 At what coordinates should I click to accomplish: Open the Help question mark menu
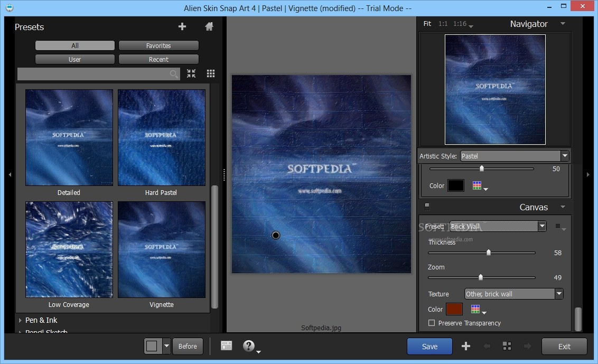[250, 346]
